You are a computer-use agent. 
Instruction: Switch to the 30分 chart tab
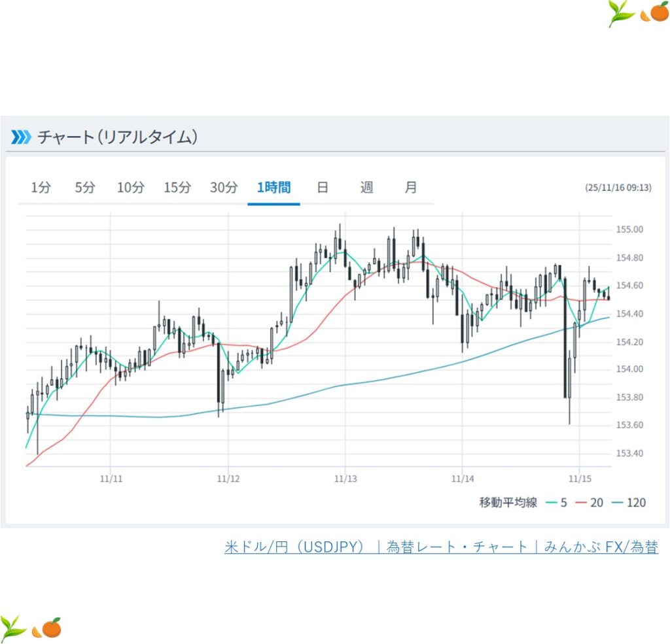coord(223,188)
